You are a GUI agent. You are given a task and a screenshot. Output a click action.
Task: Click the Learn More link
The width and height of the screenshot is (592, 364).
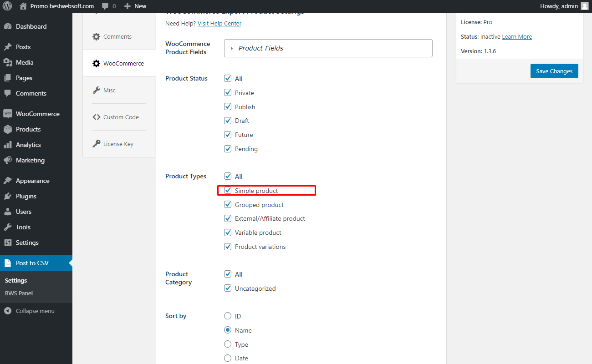pyautogui.click(x=517, y=36)
